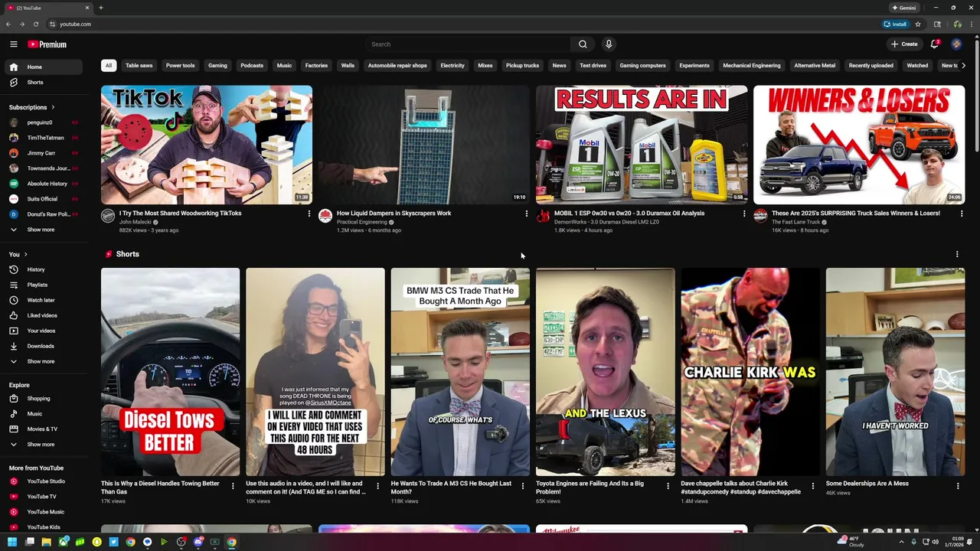Open the Toyota Engines Failing short
Viewport: 980px width, 551px height.
(x=606, y=372)
